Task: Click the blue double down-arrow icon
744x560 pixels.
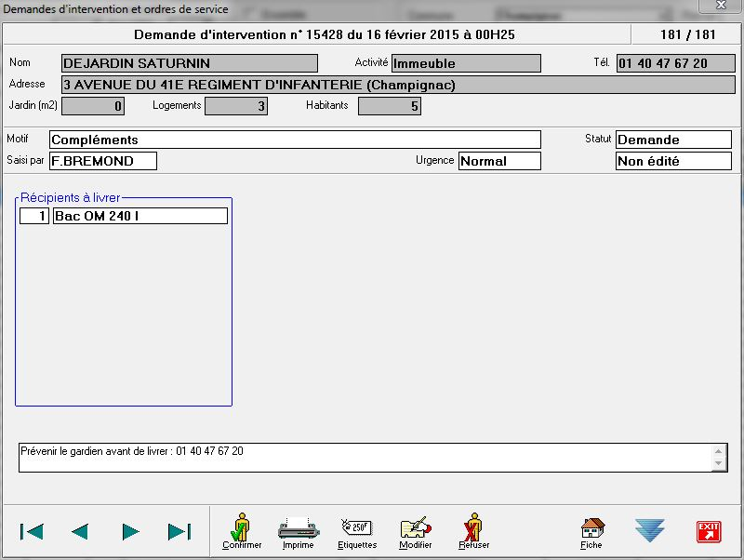Action: [650, 530]
